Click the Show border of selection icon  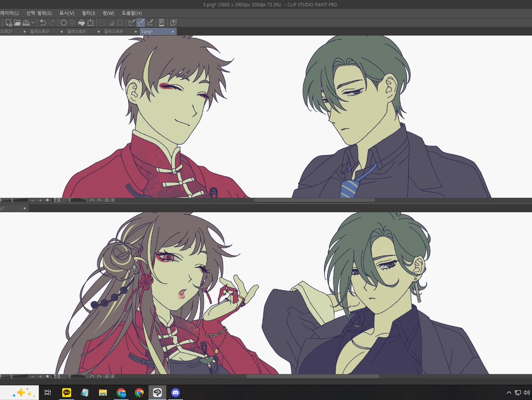120,22
